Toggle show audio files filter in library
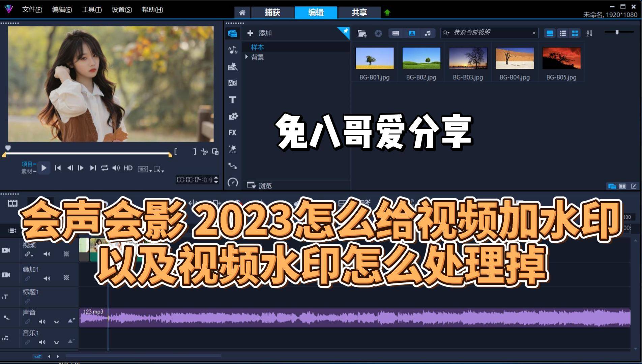Viewport: 642px width, 364px height. click(428, 33)
